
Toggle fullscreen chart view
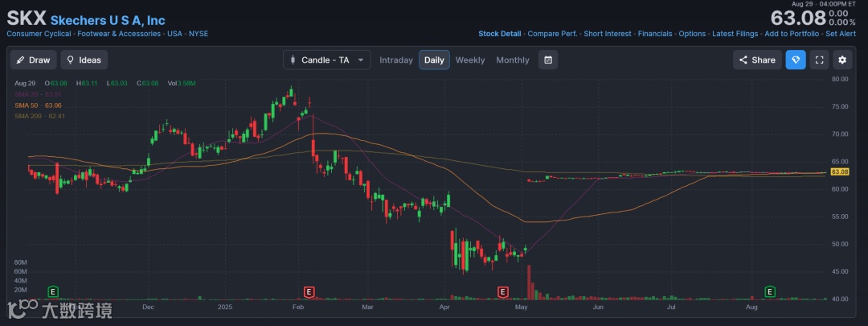tap(819, 60)
